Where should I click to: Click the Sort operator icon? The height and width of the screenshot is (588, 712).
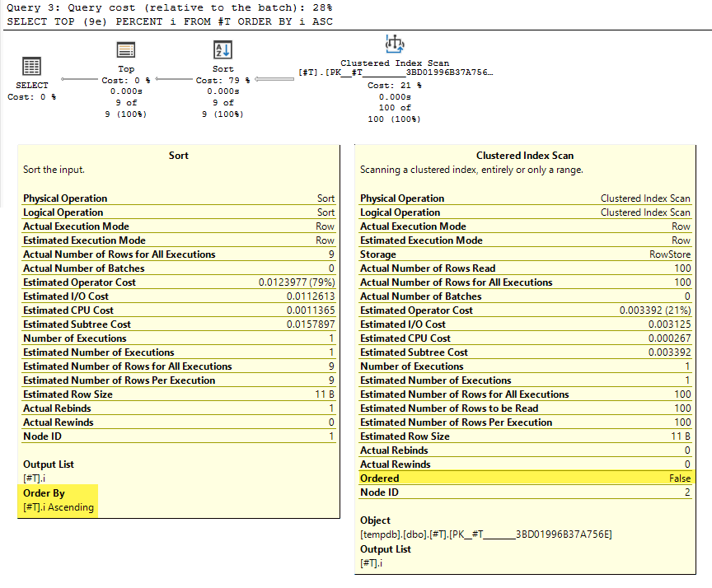tap(222, 49)
